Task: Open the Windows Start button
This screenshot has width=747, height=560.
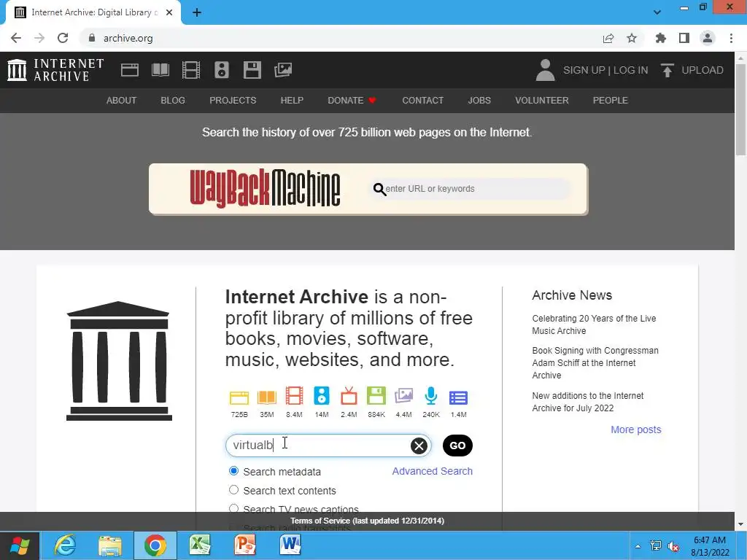Action: coord(20,545)
